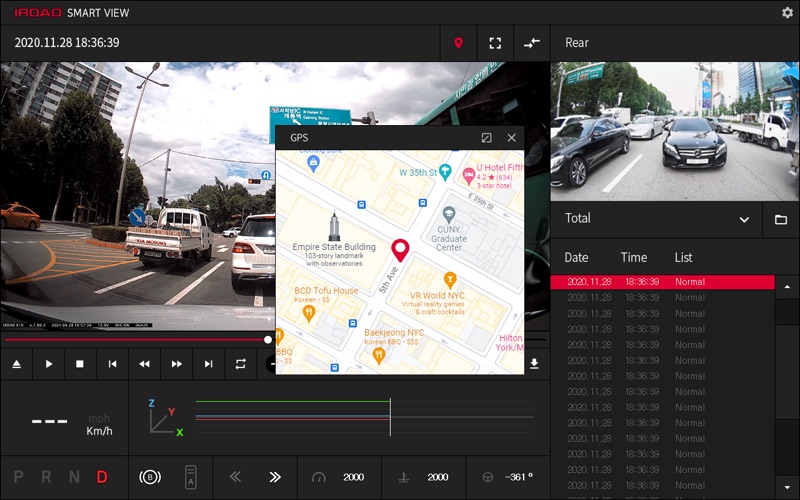Viewport: 800px width, 500px height.
Task: Click the R gear indicator
Action: pos(46,477)
